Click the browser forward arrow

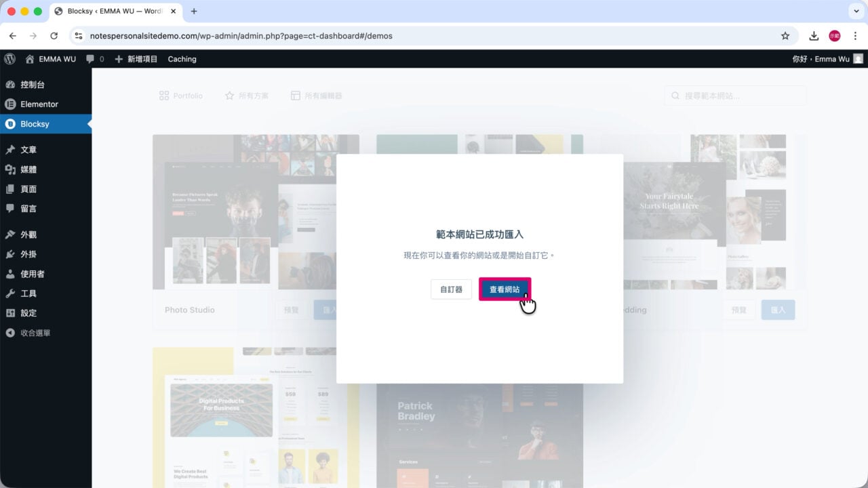click(33, 36)
